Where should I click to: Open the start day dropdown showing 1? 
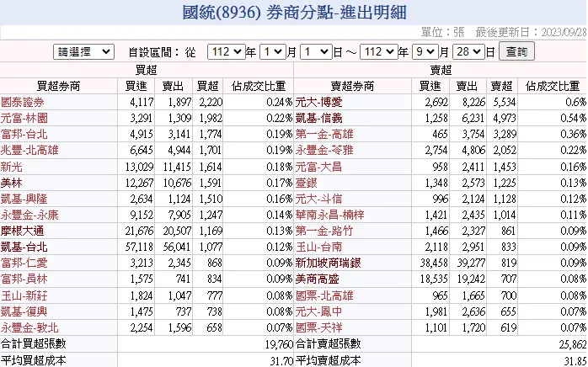click(316, 51)
